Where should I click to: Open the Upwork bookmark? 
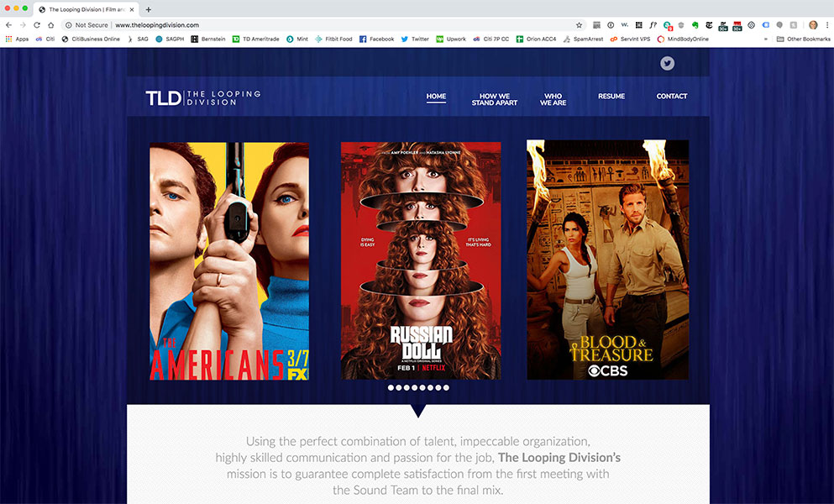tap(451, 39)
